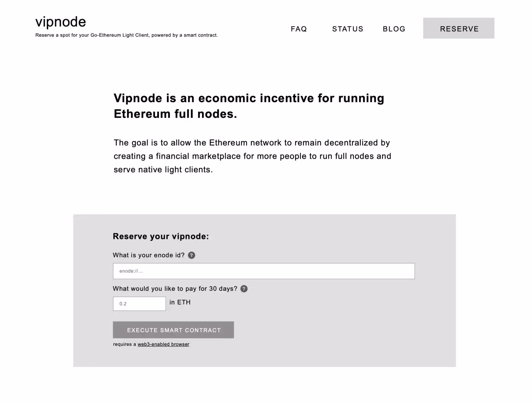Click the vipnode logo title

[61, 22]
